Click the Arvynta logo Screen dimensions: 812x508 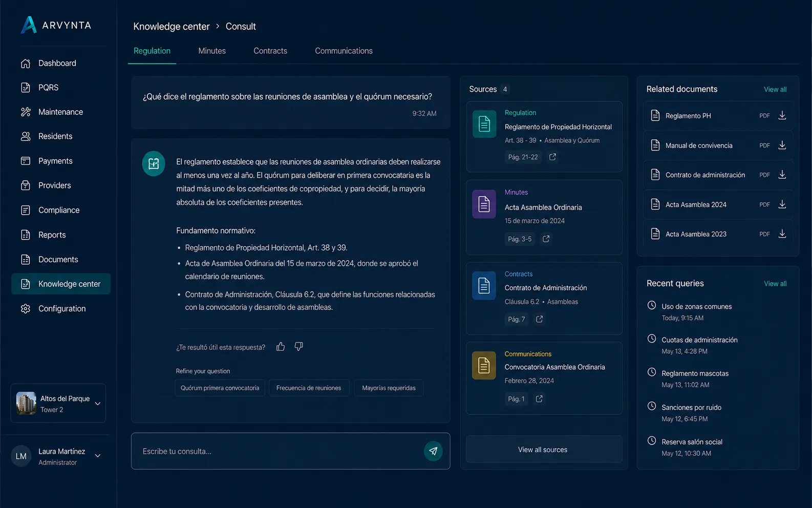coord(56,25)
